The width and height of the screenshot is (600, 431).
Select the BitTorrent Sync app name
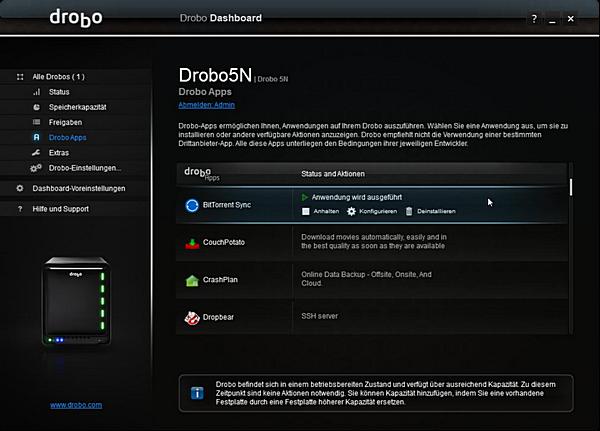pyautogui.click(x=227, y=205)
